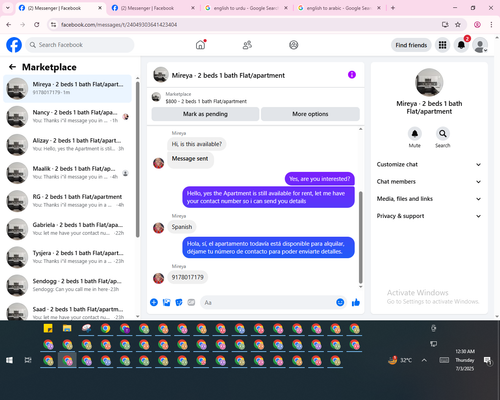This screenshot has height=400, width=500.
Task: Click the 32°C weather widget
Action: point(400,360)
